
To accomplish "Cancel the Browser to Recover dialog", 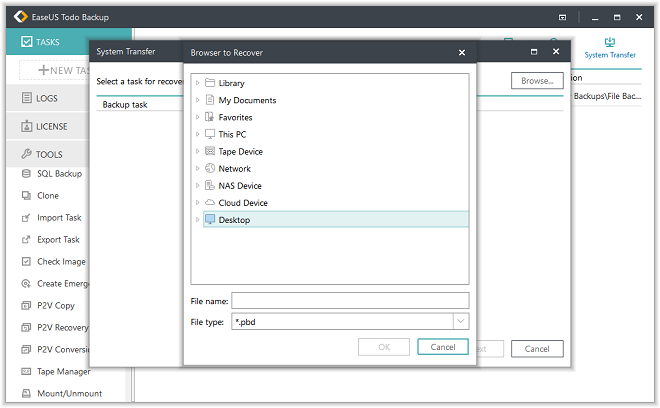I will coord(442,347).
